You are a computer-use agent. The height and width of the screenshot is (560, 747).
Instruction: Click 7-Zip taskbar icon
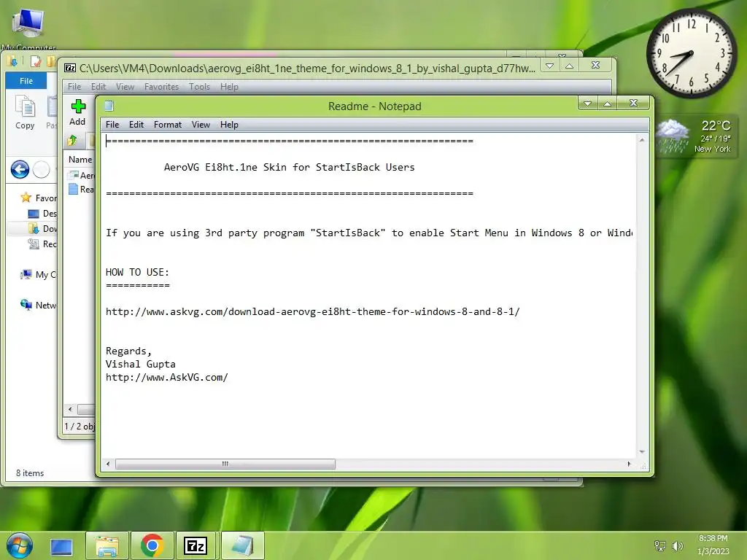coord(196,545)
